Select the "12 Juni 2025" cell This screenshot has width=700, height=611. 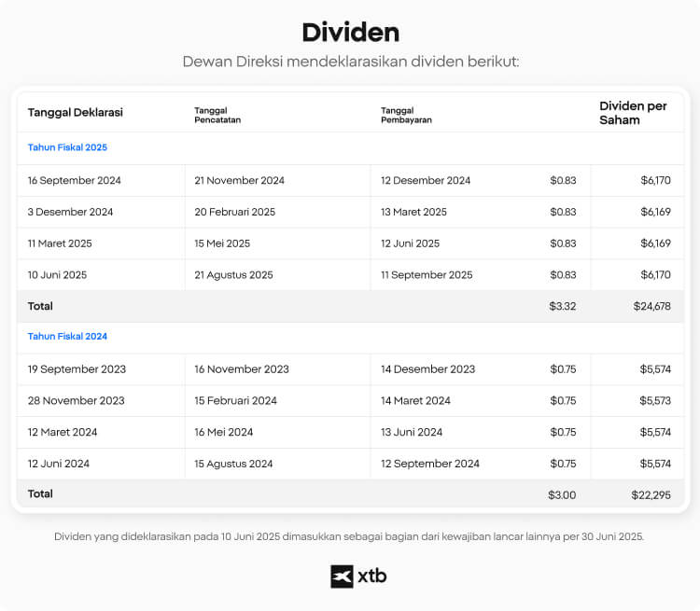411,243
